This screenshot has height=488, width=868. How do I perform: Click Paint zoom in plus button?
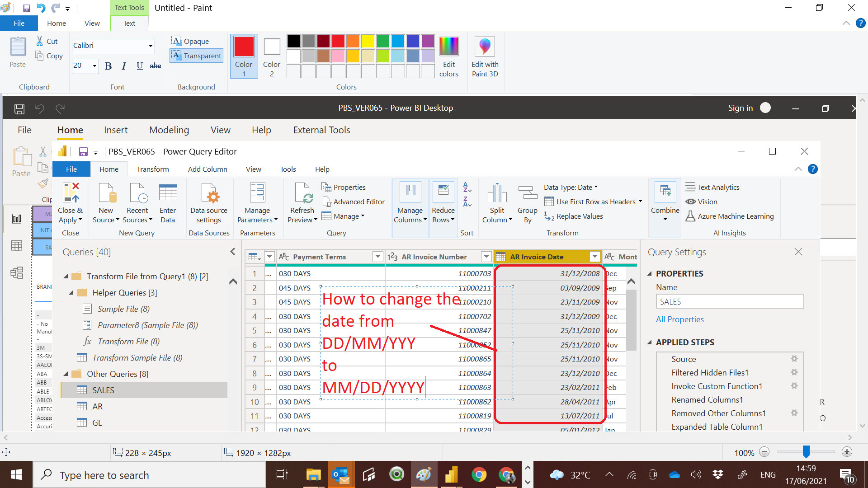pyautogui.click(x=847, y=452)
